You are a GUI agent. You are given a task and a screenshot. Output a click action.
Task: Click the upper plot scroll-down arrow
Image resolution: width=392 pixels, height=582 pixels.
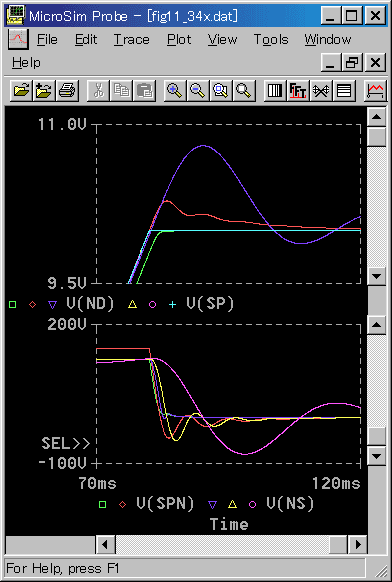coord(377,276)
